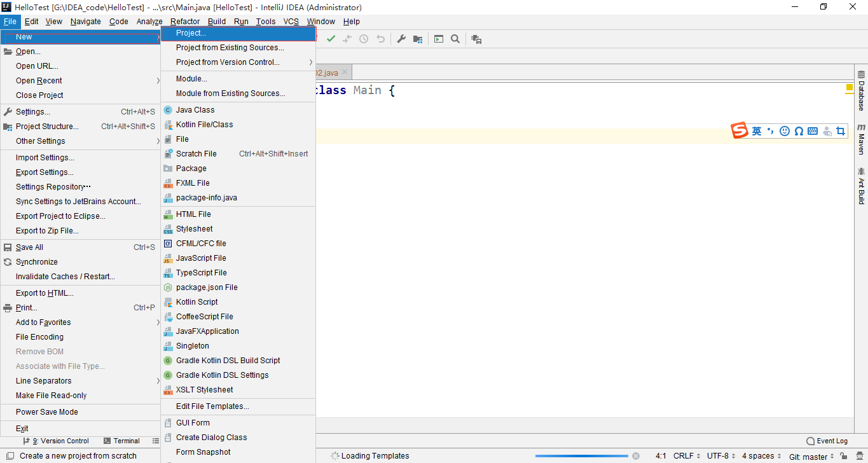Open Project Structure folder icon in toolbar
868x463 pixels.
point(418,39)
